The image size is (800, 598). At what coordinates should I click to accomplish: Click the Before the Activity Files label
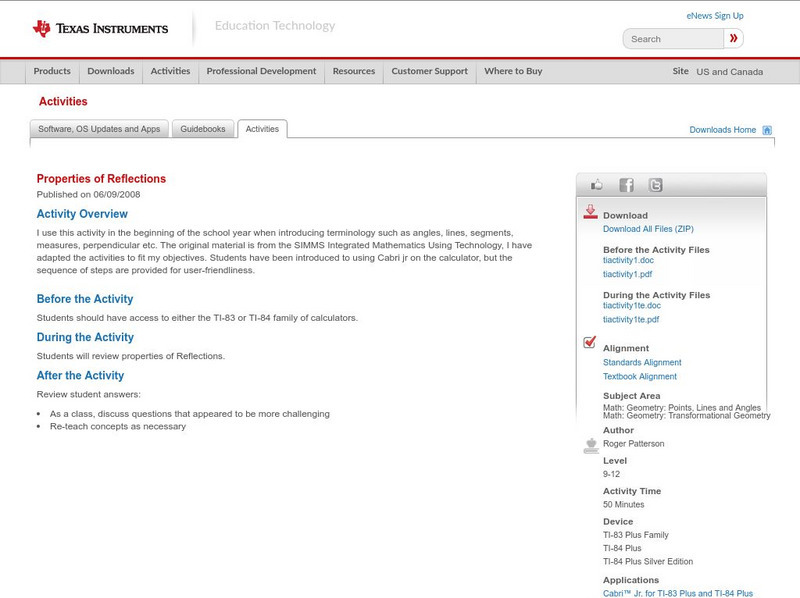coord(656,250)
